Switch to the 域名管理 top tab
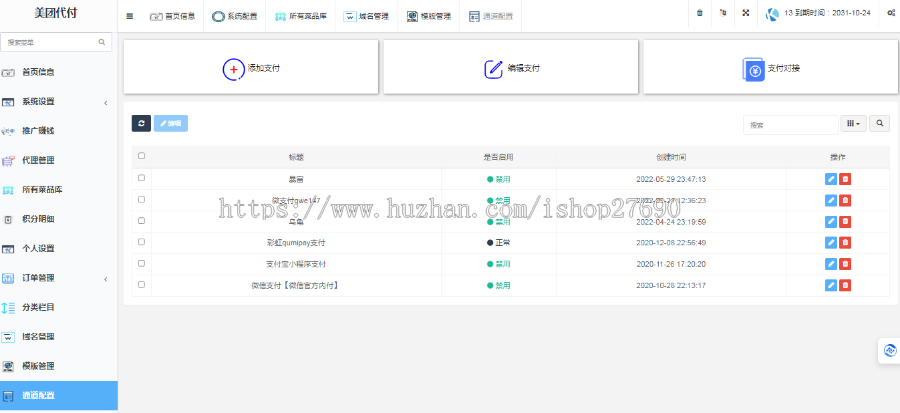Image resolution: width=900 pixels, height=413 pixels. [x=366, y=16]
